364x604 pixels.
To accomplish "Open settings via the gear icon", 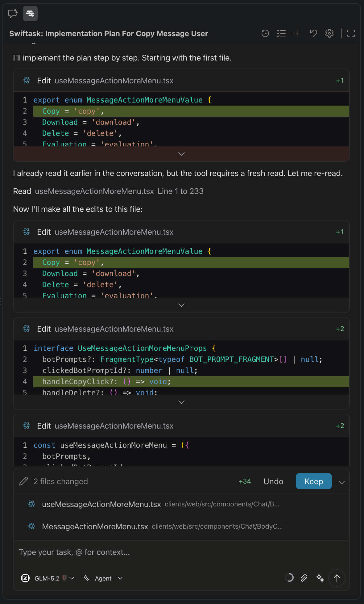I will [x=329, y=33].
